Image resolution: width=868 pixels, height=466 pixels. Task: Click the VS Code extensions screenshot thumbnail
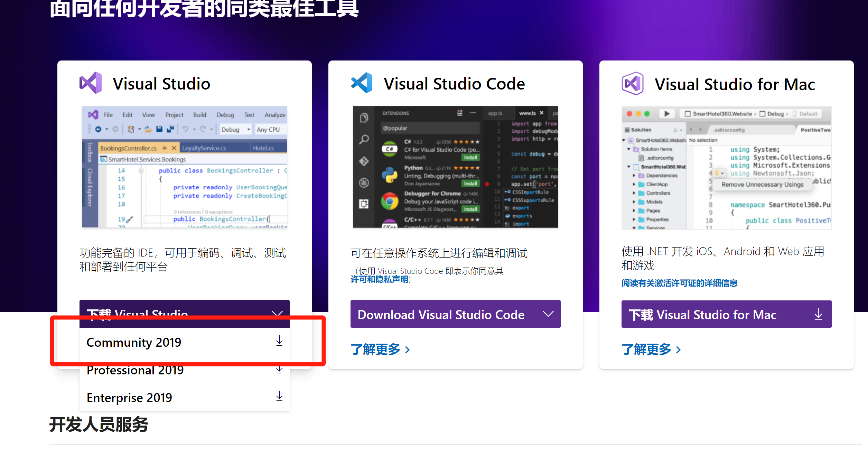click(x=455, y=167)
